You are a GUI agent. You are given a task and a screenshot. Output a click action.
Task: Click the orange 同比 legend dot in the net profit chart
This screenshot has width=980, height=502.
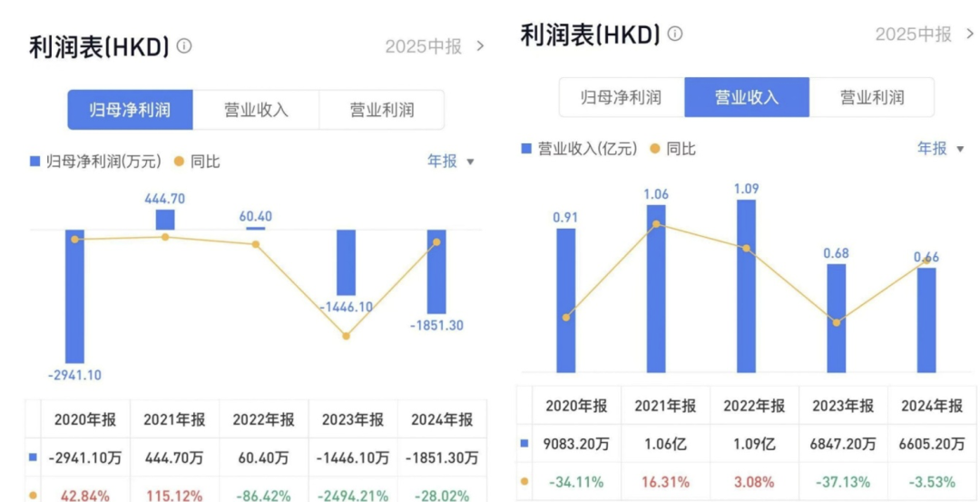pos(178,162)
